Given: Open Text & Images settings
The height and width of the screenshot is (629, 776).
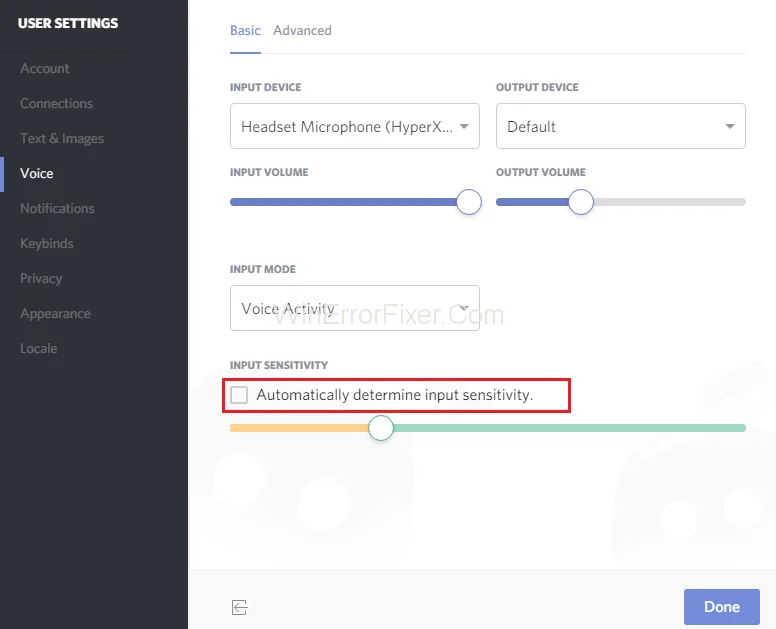Looking at the screenshot, I should point(62,139).
